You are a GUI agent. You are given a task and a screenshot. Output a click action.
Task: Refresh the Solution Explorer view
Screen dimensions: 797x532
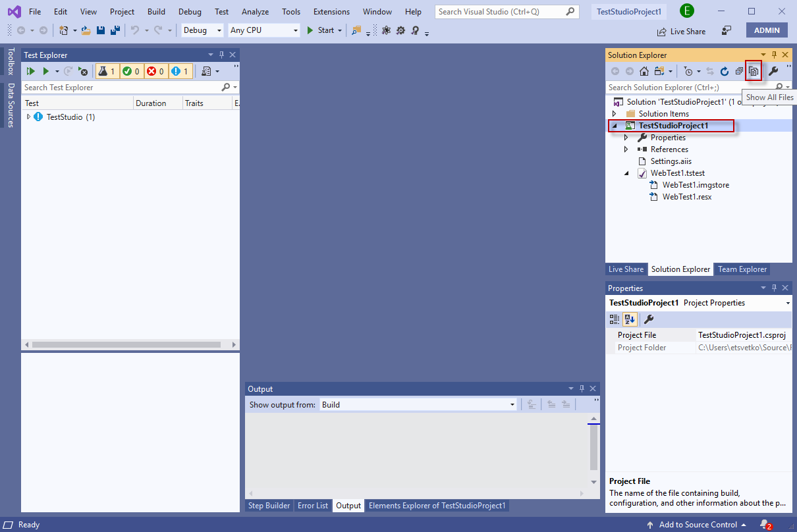click(725, 71)
